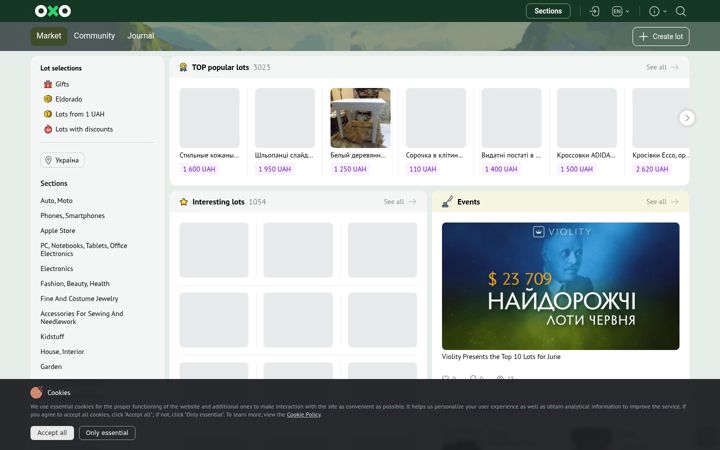See all TOP popular lots
The width and height of the screenshot is (720, 450).
(662, 68)
